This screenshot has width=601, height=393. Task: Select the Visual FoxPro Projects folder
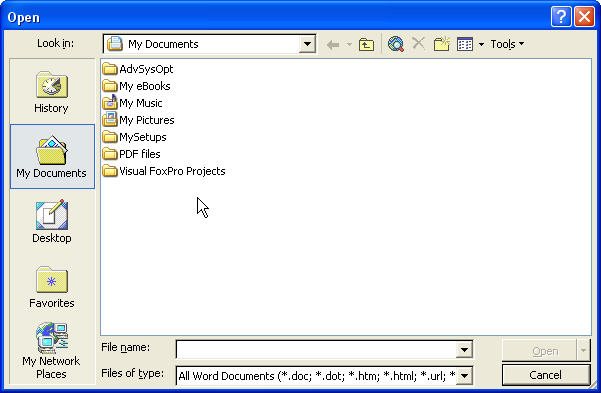click(164, 171)
